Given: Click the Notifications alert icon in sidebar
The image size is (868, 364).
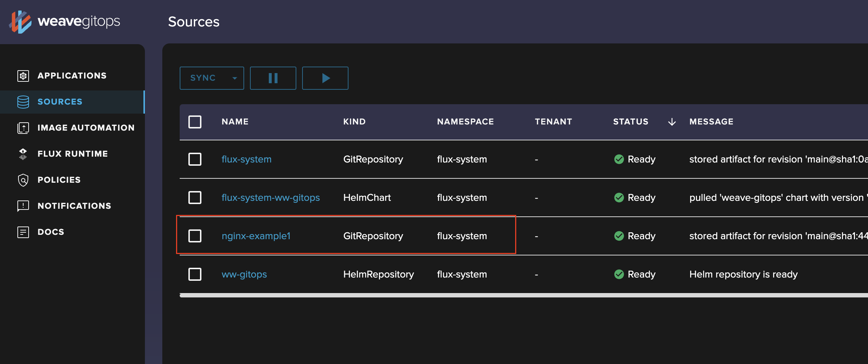Looking at the screenshot, I should tap(23, 206).
